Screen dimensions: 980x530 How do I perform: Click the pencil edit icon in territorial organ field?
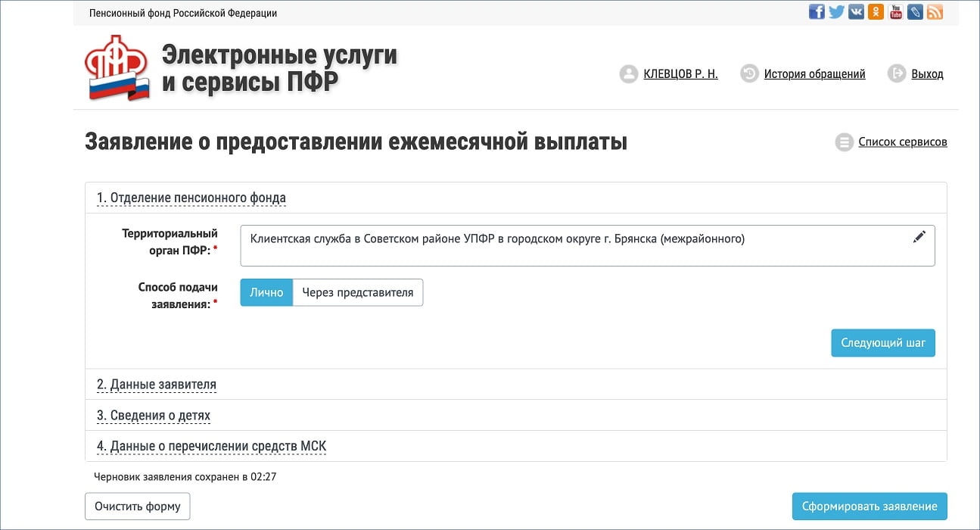(919, 237)
